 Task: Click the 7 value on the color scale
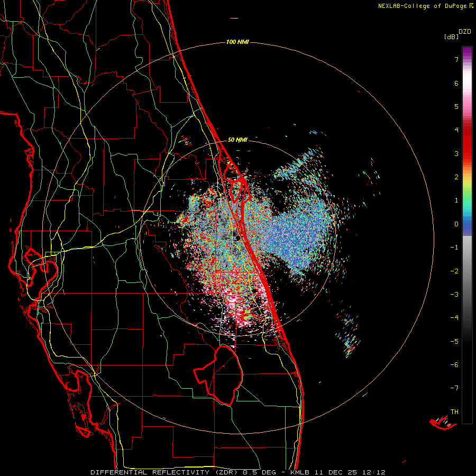(x=456, y=59)
